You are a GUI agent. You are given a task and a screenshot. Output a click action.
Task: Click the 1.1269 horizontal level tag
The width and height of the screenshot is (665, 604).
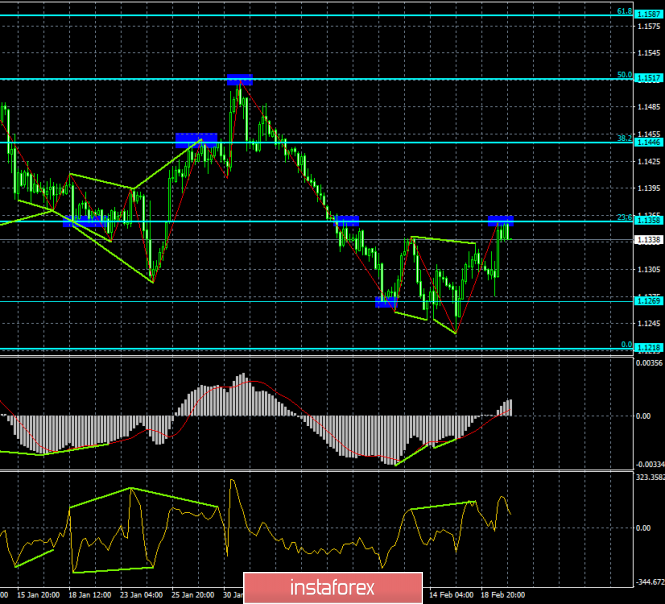[649, 301]
